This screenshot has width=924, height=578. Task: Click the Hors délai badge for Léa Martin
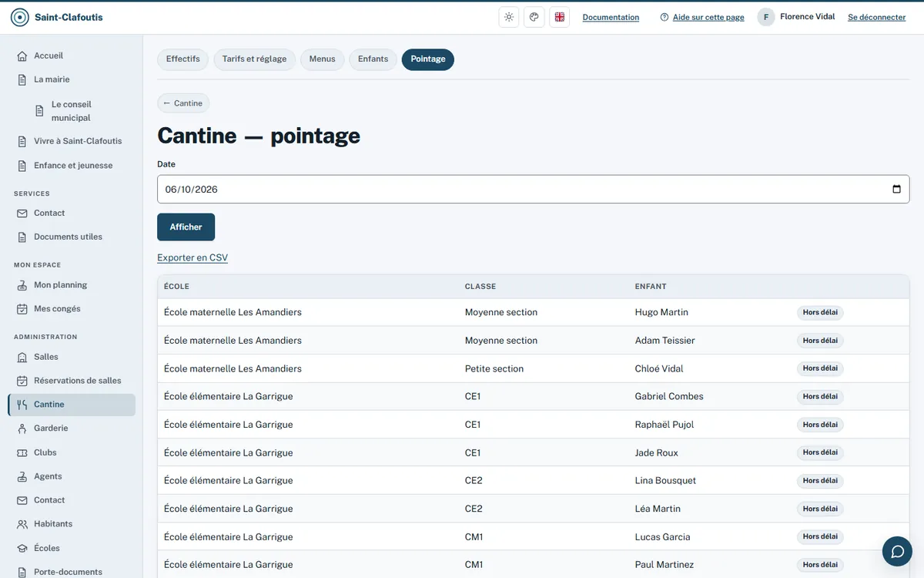pyautogui.click(x=820, y=509)
